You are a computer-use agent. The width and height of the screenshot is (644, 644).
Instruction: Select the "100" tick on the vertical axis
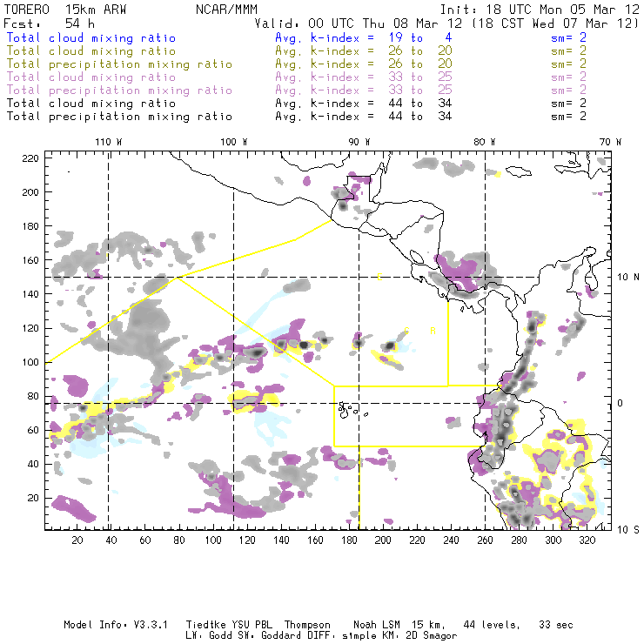point(30,362)
